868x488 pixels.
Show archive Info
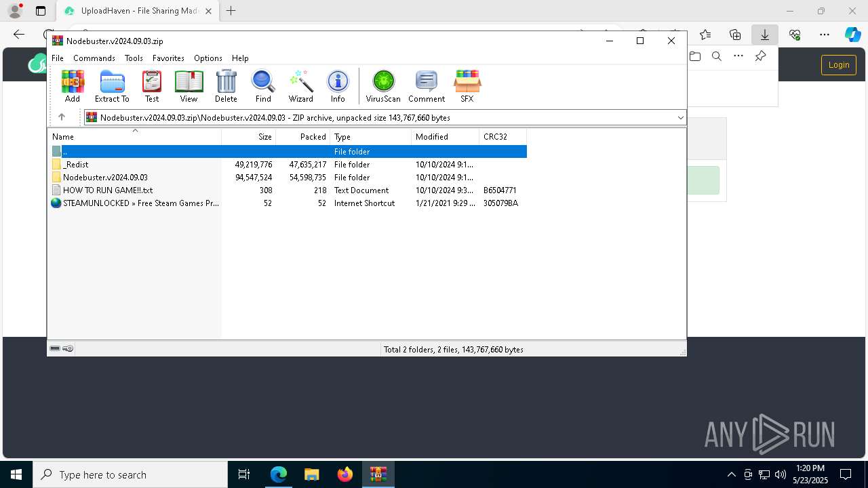[x=338, y=86]
